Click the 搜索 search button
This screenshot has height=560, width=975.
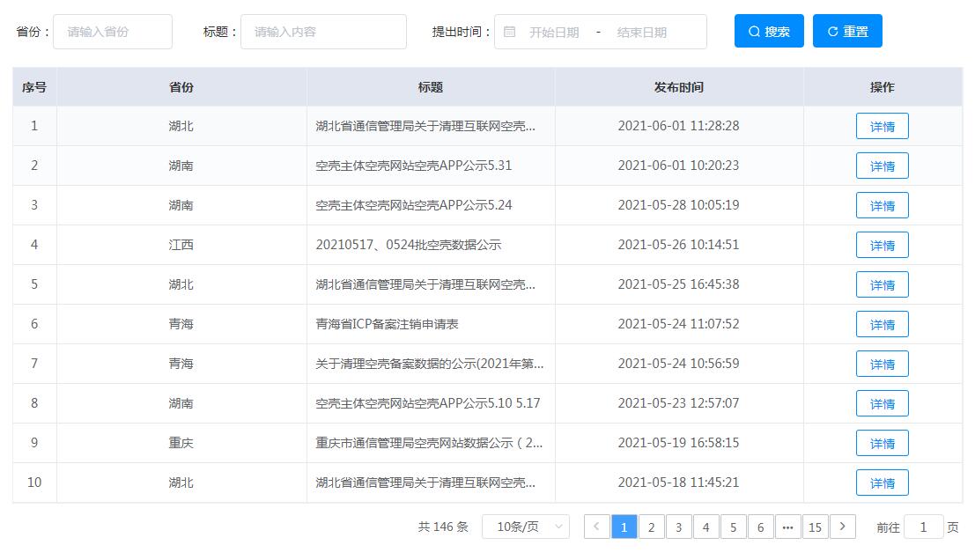click(x=769, y=31)
